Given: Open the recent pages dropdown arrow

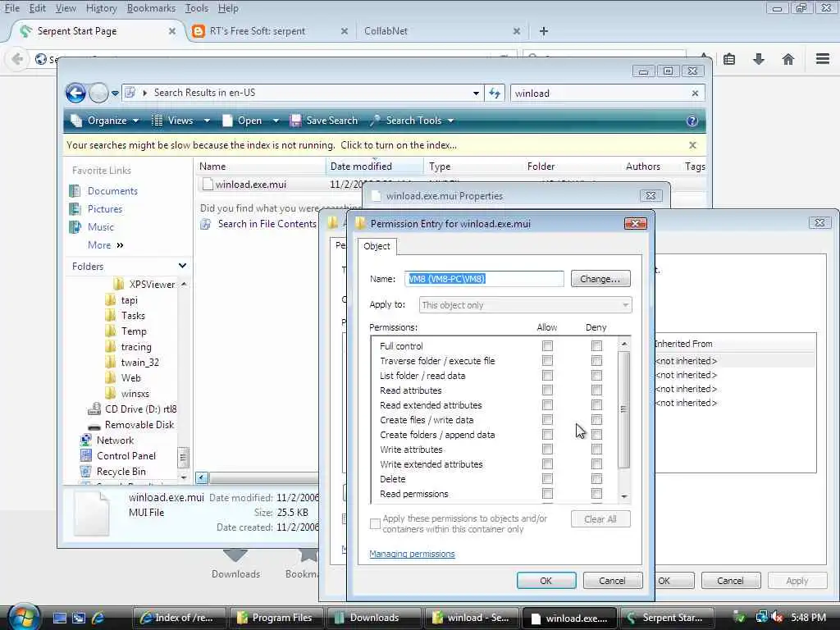Looking at the screenshot, I should [x=115, y=94].
